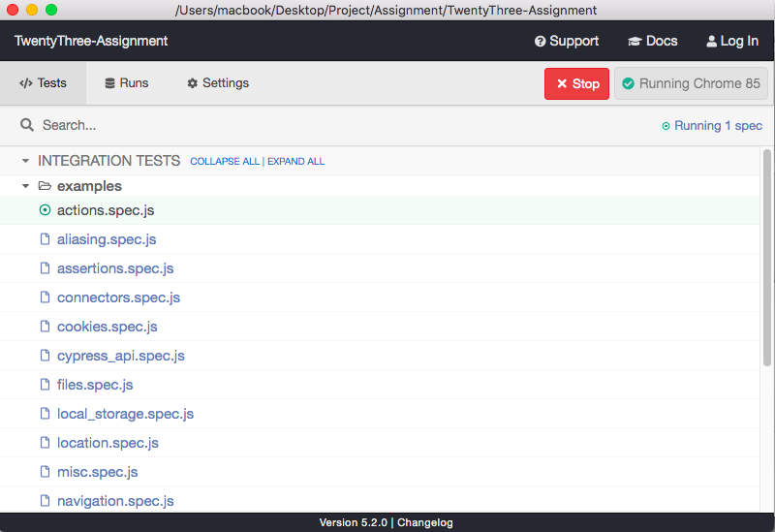Run navigation.spec.js spec file
This screenshot has width=775, height=532.
coord(380,500)
